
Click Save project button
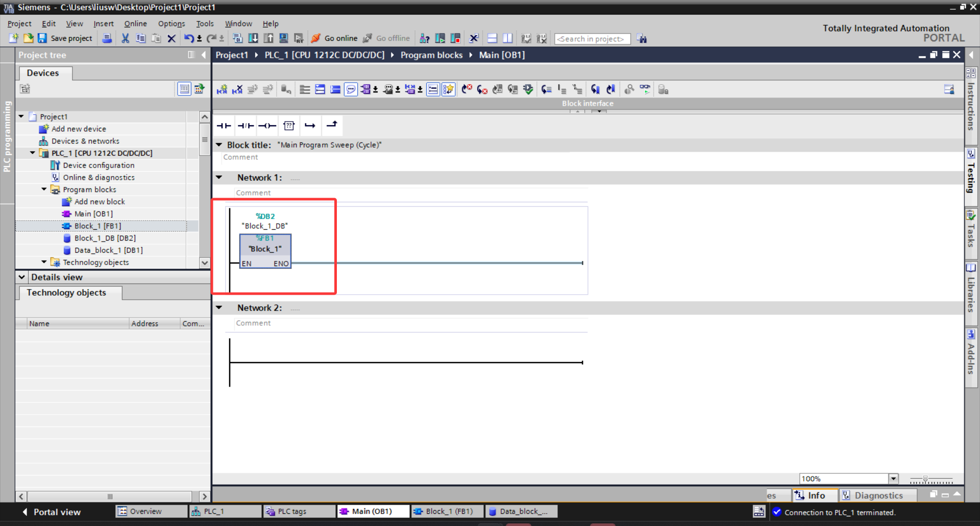[65, 38]
